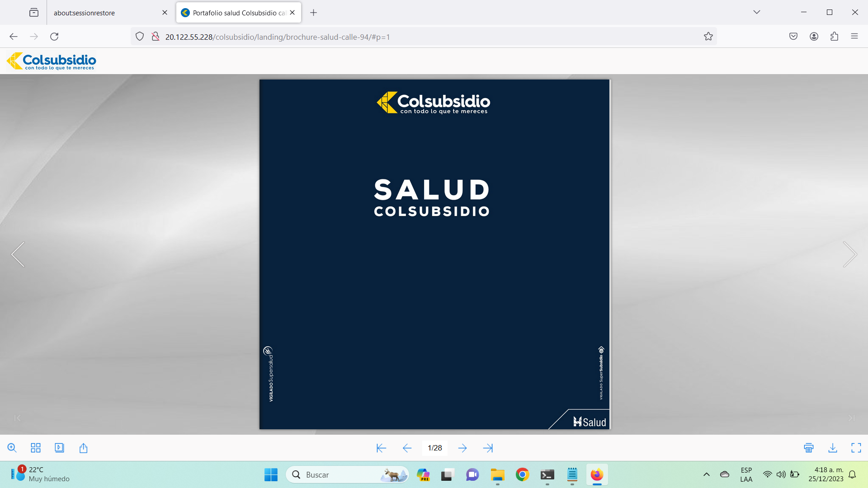Click the 1/28 page number field
Screen dimensions: 868x488
[435, 448]
